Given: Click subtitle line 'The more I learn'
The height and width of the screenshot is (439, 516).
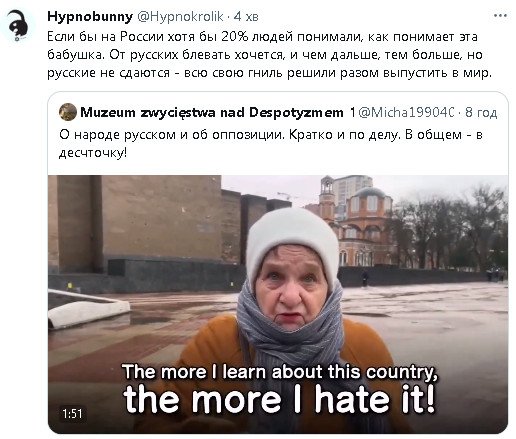Looking at the screenshot, I should click(279, 371).
